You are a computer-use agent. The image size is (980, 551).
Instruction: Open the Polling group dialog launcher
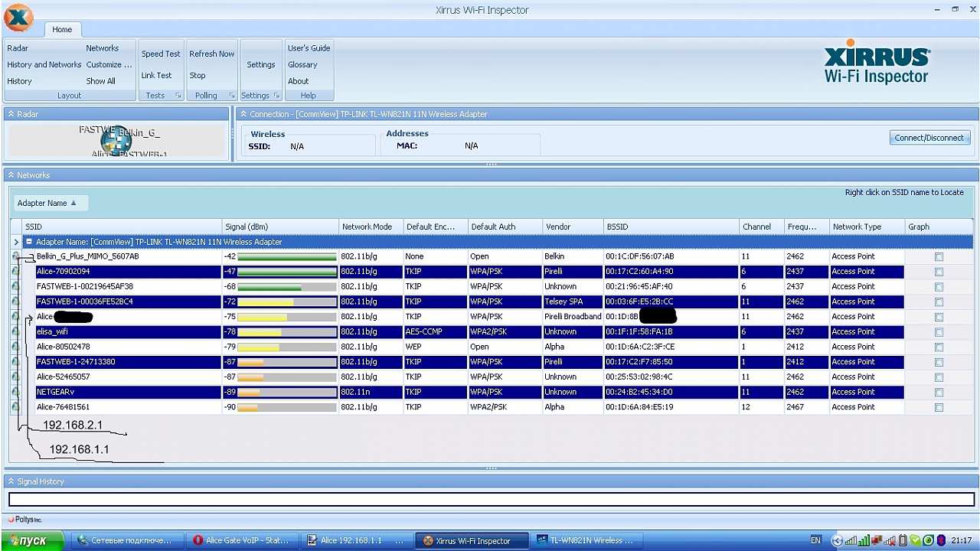(x=232, y=96)
